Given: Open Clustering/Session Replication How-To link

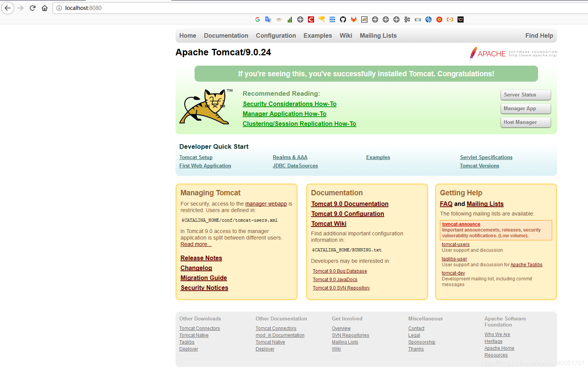Looking at the screenshot, I should [300, 124].
